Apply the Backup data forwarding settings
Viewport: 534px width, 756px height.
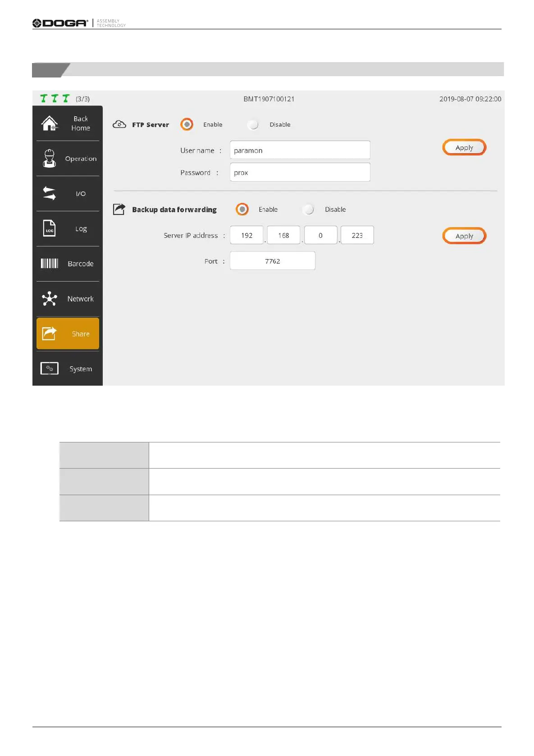tap(464, 236)
